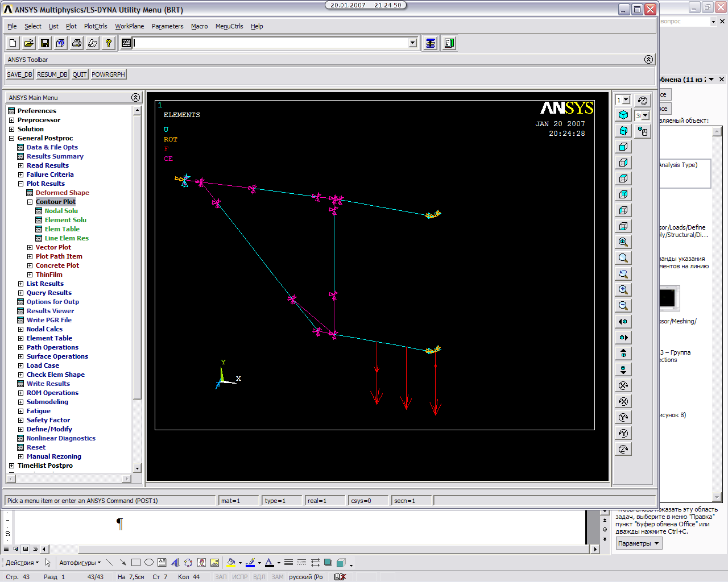Click the Report Generator icon

tap(93, 43)
